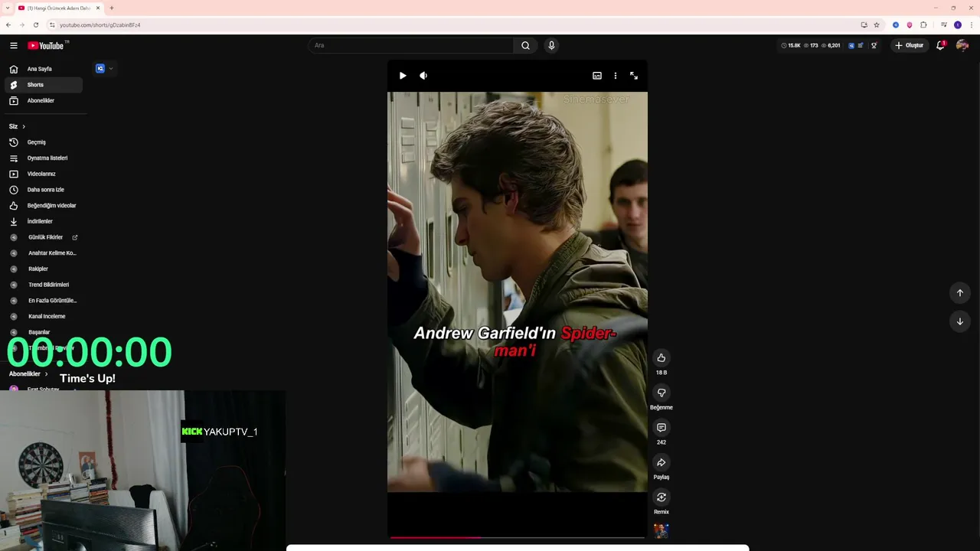Open the sound thumbnail below Remix
Image resolution: width=980 pixels, height=551 pixels.
[x=661, y=530]
